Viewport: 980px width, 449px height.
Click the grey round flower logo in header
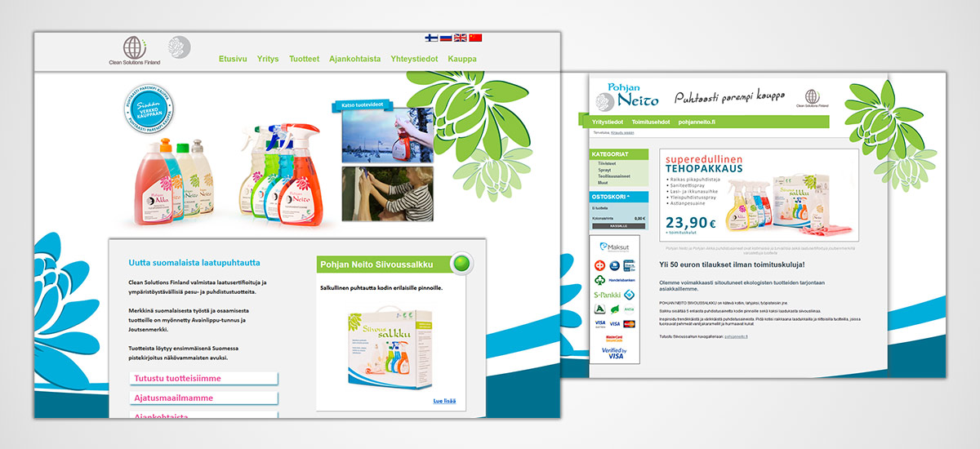179,47
